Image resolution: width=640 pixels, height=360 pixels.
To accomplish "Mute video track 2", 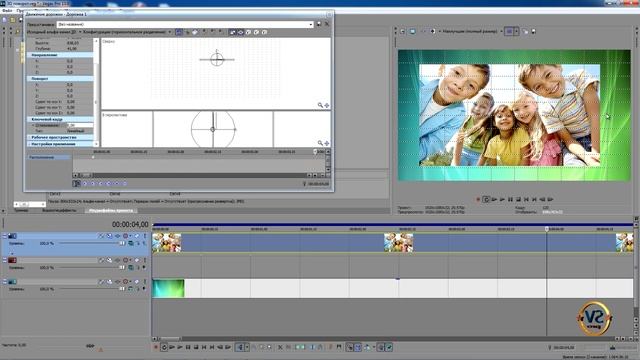I will point(137,260).
